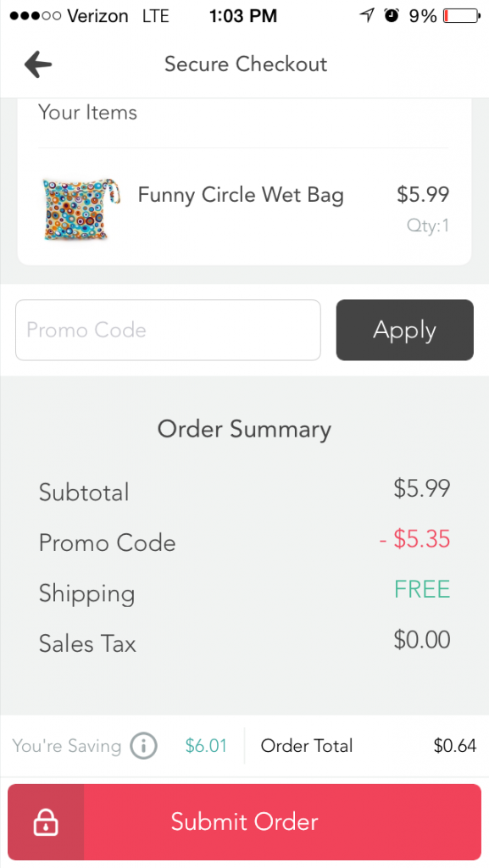Tap the info icon next to You're Saving
The height and width of the screenshot is (868, 489).
pos(142,746)
